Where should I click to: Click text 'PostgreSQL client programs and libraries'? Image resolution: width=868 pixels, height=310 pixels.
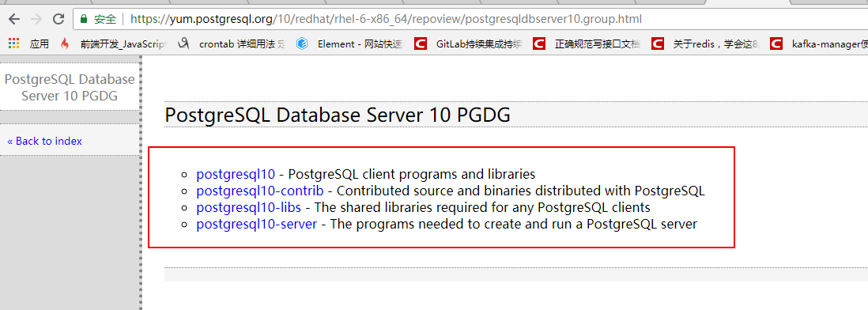click(x=411, y=174)
